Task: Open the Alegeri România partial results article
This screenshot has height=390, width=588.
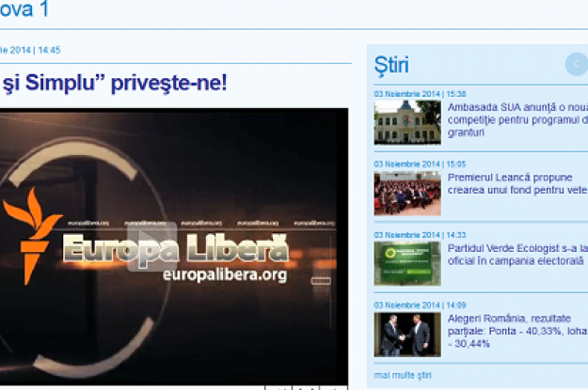Action: tap(517, 331)
